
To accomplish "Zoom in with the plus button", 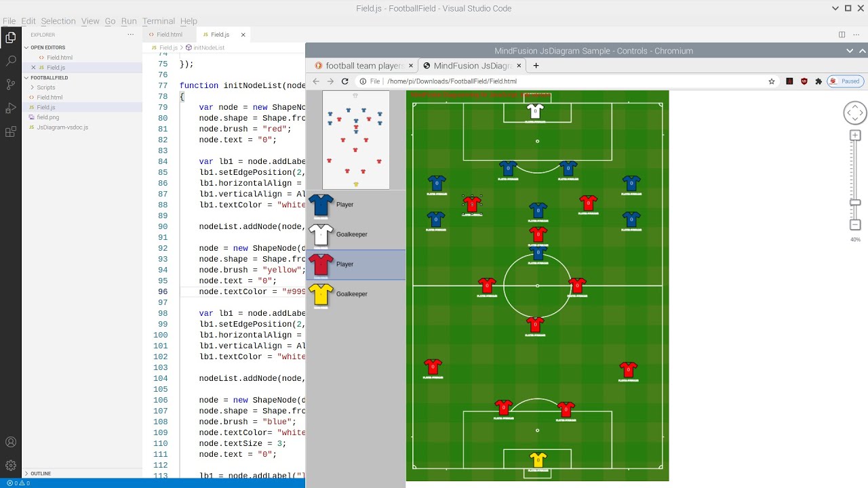I will pos(855,136).
